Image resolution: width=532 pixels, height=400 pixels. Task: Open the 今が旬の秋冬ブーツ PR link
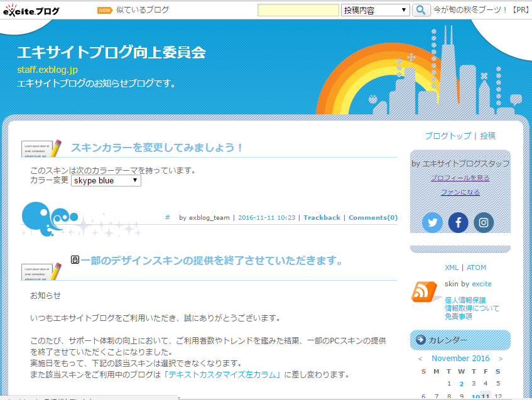click(x=480, y=10)
